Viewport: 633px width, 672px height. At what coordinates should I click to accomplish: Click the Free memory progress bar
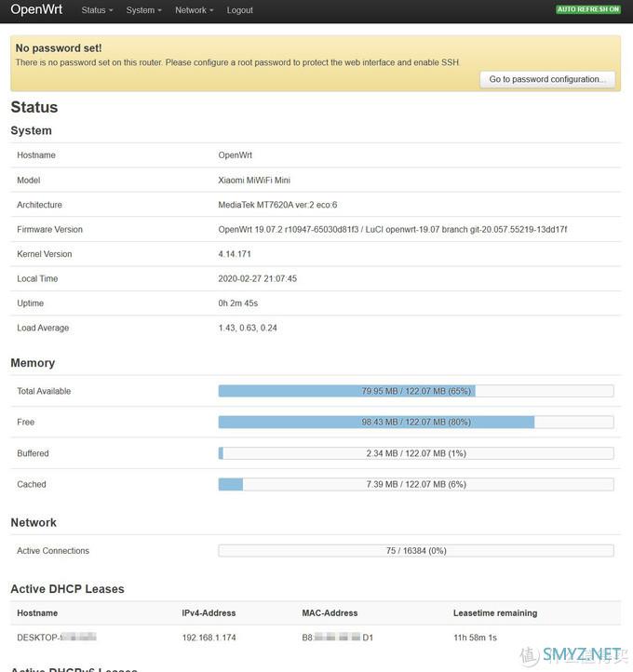click(416, 423)
